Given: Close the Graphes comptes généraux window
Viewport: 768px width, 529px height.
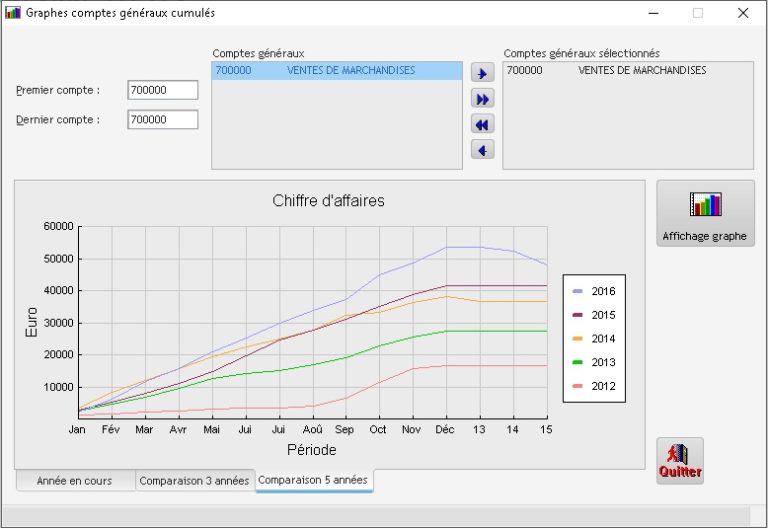Looking at the screenshot, I should click(743, 13).
